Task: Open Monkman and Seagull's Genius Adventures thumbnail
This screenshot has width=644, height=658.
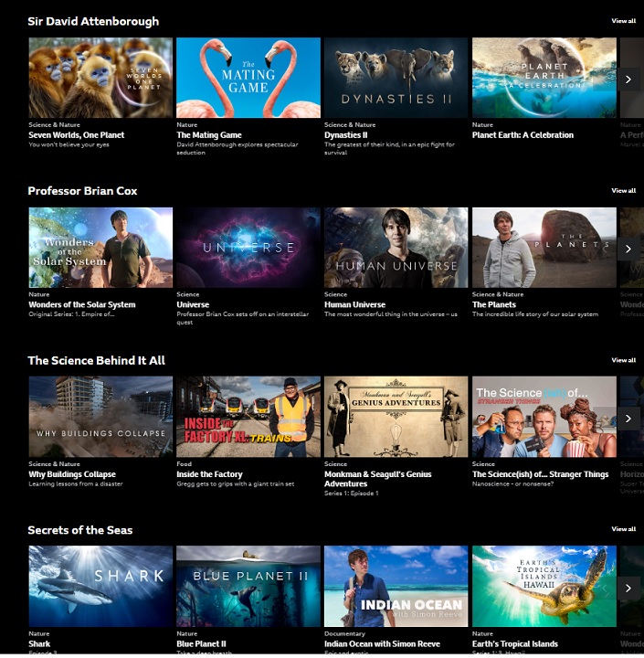Action: 396,417
